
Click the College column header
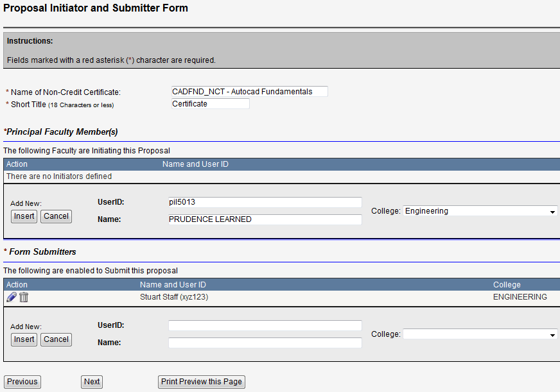(x=507, y=285)
